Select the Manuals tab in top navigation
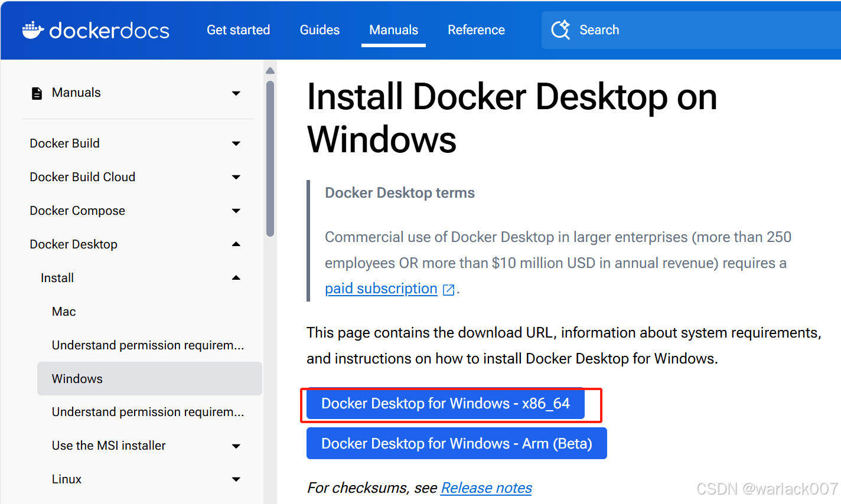This screenshot has width=841, height=504. [x=393, y=30]
